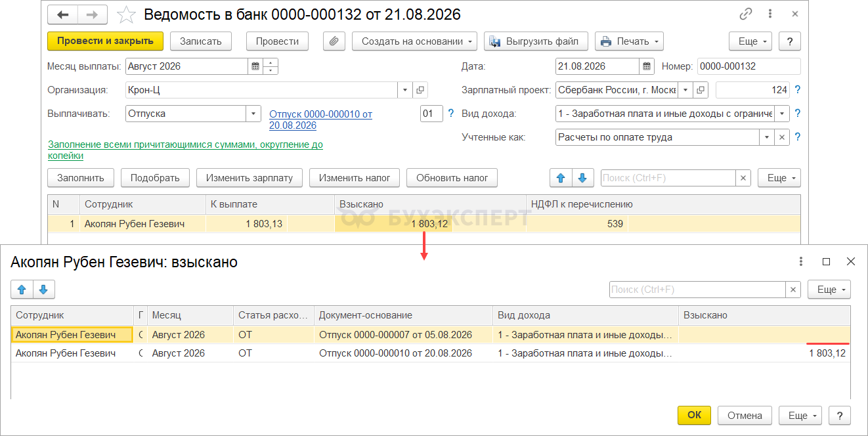Expand the Создать на основании dropdown
Viewport: 868px width, 436px height.
pyautogui.click(x=415, y=41)
